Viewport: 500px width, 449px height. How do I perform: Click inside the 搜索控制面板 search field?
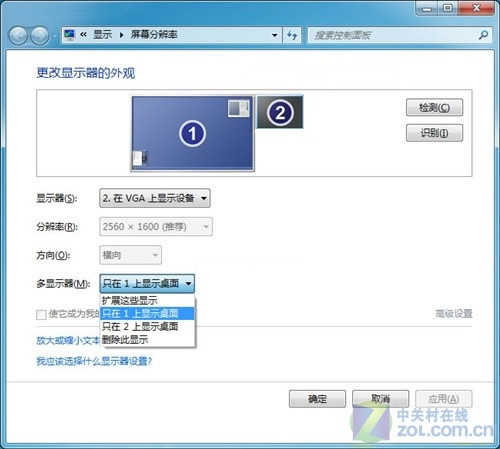point(393,35)
